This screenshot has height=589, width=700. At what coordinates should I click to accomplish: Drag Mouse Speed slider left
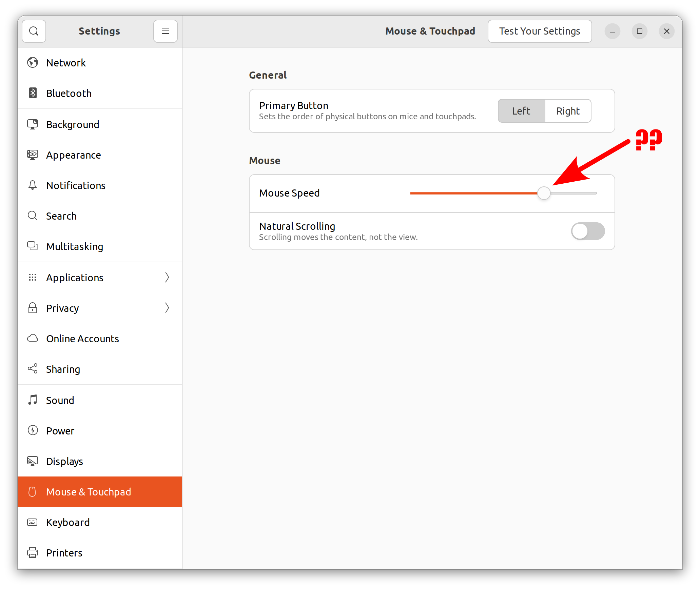(543, 194)
